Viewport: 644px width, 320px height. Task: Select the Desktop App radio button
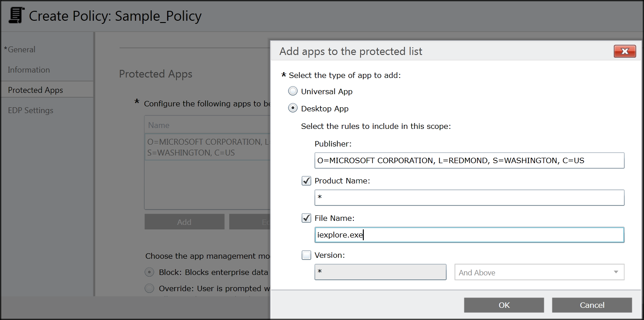pos(293,109)
